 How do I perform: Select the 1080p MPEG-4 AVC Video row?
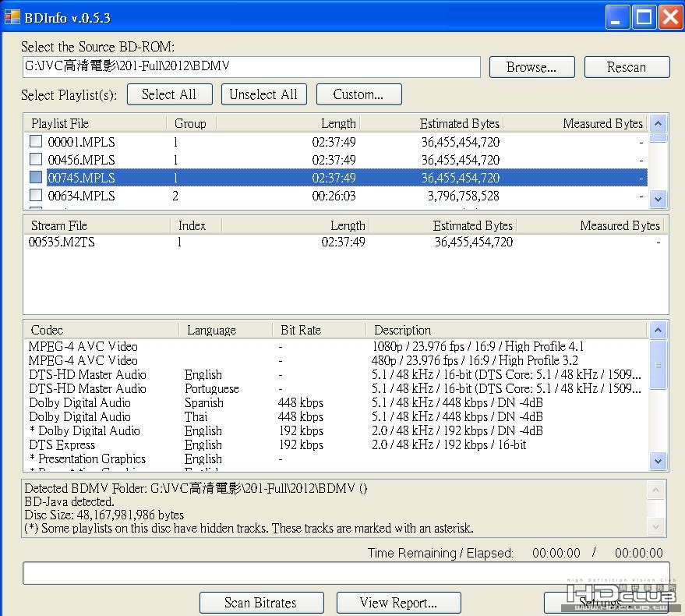(x=336, y=346)
